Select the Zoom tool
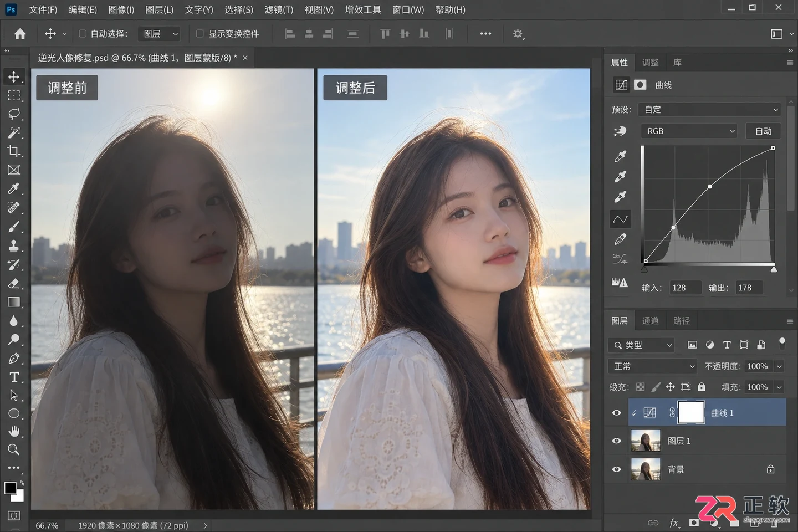Viewport: 798px width, 532px height. click(x=14, y=449)
